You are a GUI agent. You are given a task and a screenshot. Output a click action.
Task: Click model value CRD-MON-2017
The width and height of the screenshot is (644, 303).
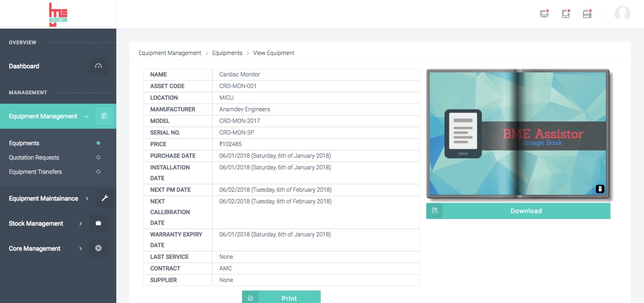point(240,121)
